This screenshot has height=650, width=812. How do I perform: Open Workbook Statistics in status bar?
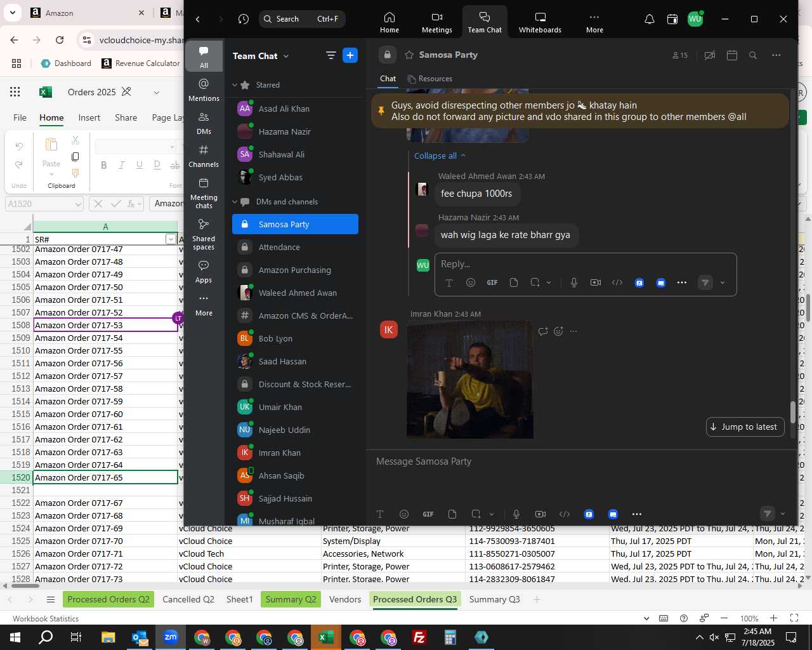tap(46, 618)
